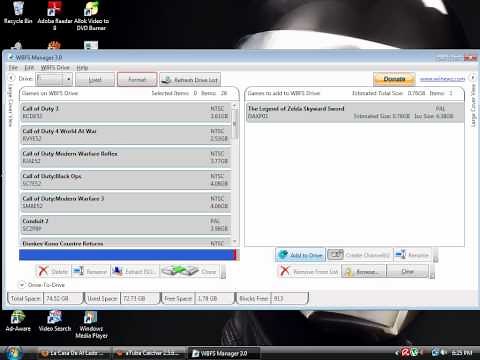The height and width of the screenshot is (360, 480).
Task: Click the Refresh Drive List button
Action: [x=190, y=80]
